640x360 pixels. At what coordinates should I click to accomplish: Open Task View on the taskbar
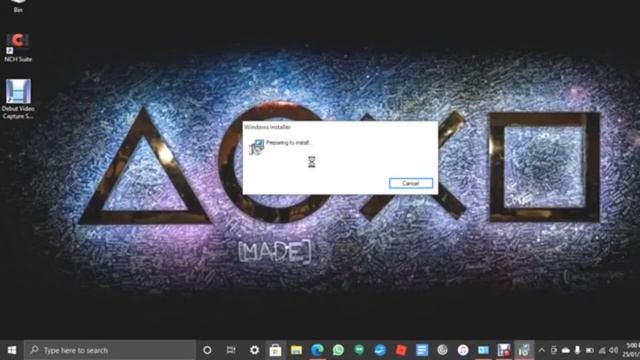[231, 350]
